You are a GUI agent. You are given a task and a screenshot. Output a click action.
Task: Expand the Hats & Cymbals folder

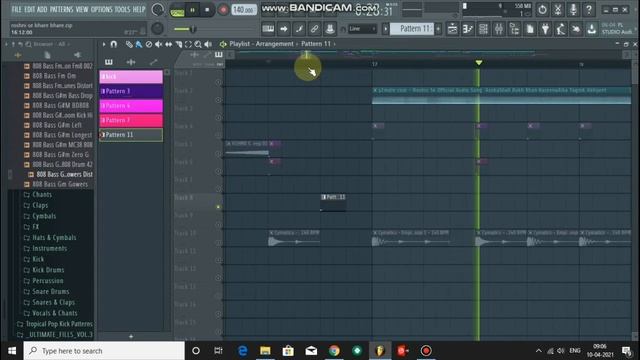coord(54,238)
